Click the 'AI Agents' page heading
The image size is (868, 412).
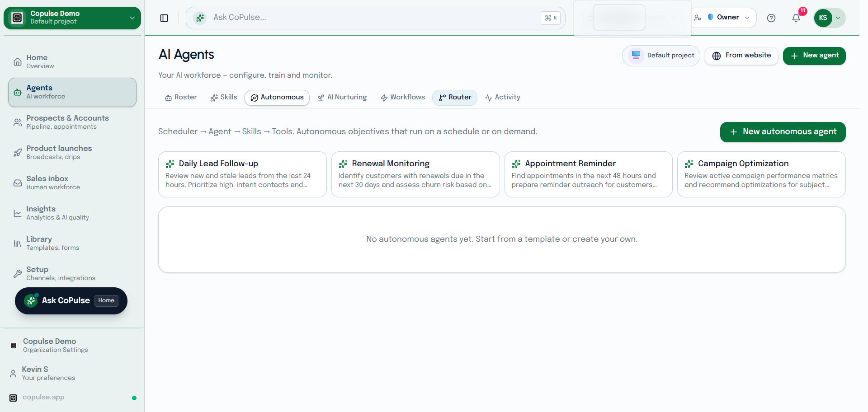point(186,55)
